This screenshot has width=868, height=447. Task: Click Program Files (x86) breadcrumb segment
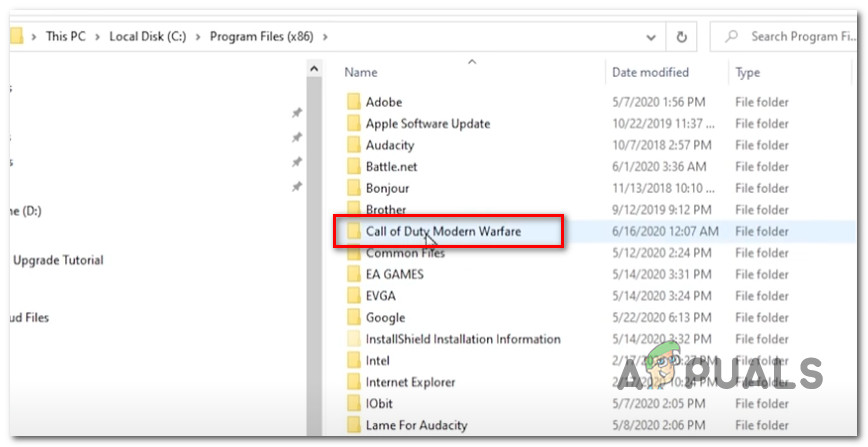[x=261, y=37]
